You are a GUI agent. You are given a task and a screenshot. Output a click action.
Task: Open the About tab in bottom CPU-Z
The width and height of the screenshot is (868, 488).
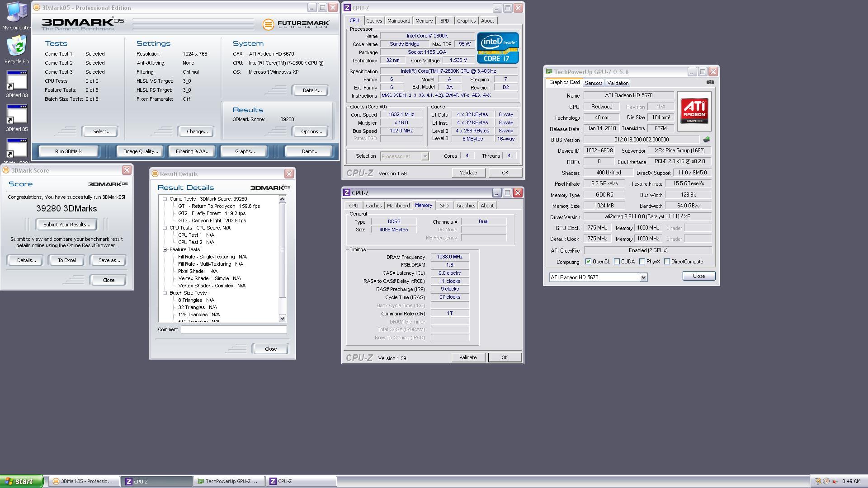[x=487, y=206]
